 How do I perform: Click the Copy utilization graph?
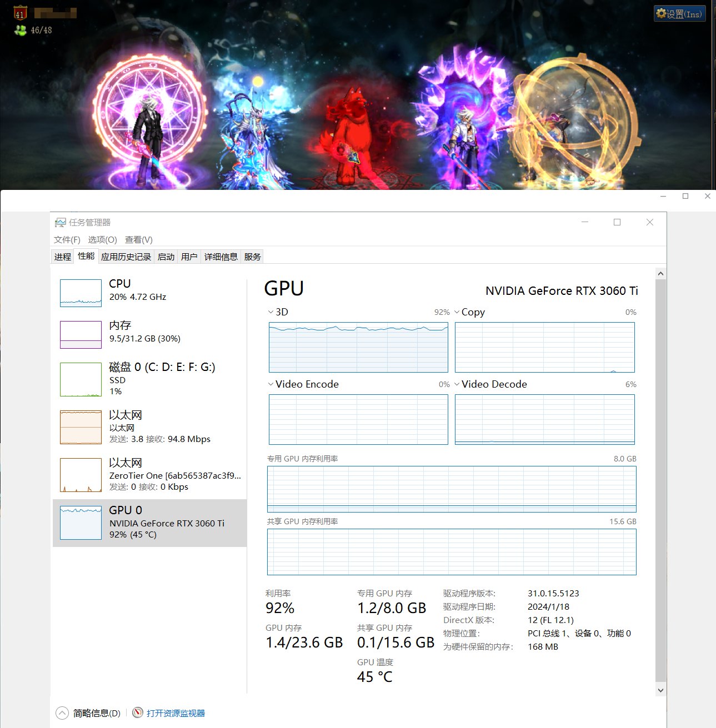[544, 347]
